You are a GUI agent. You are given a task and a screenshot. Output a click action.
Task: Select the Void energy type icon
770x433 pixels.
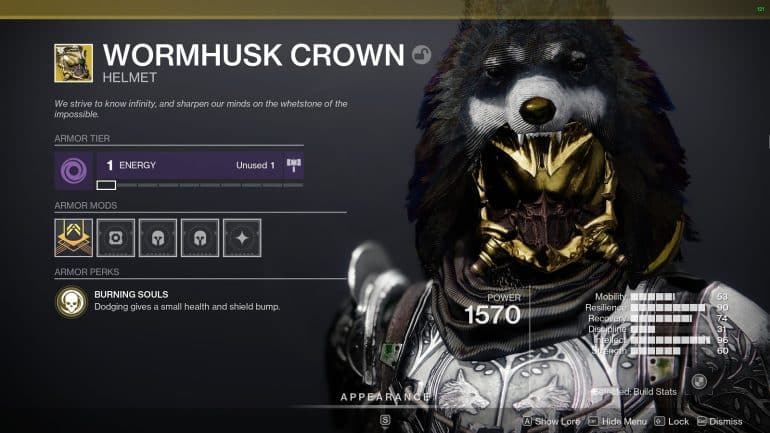click(74, 170)
